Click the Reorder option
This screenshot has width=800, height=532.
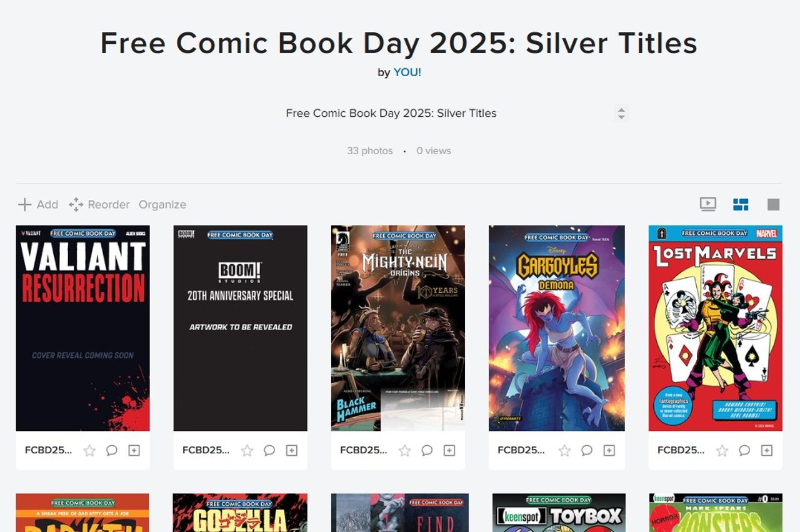(99, 204)
